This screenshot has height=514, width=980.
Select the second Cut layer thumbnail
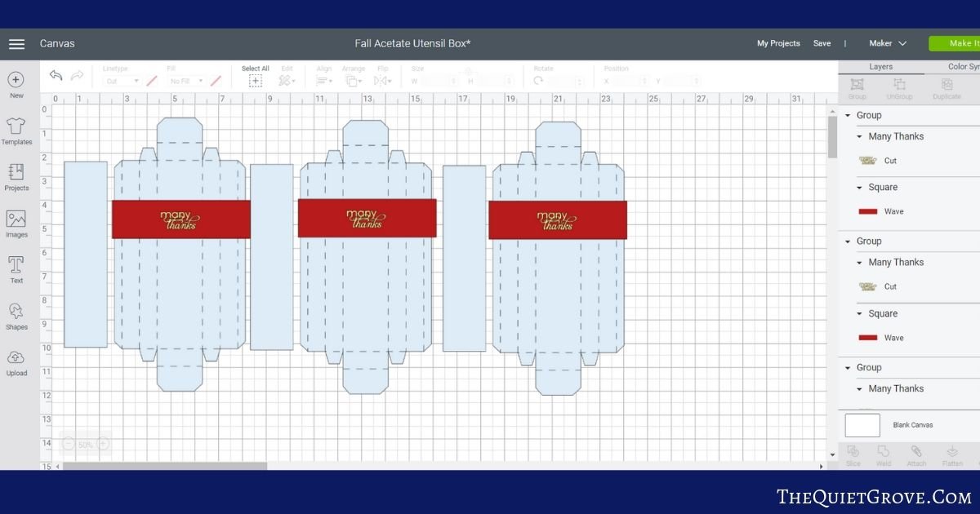coord(868,287)
